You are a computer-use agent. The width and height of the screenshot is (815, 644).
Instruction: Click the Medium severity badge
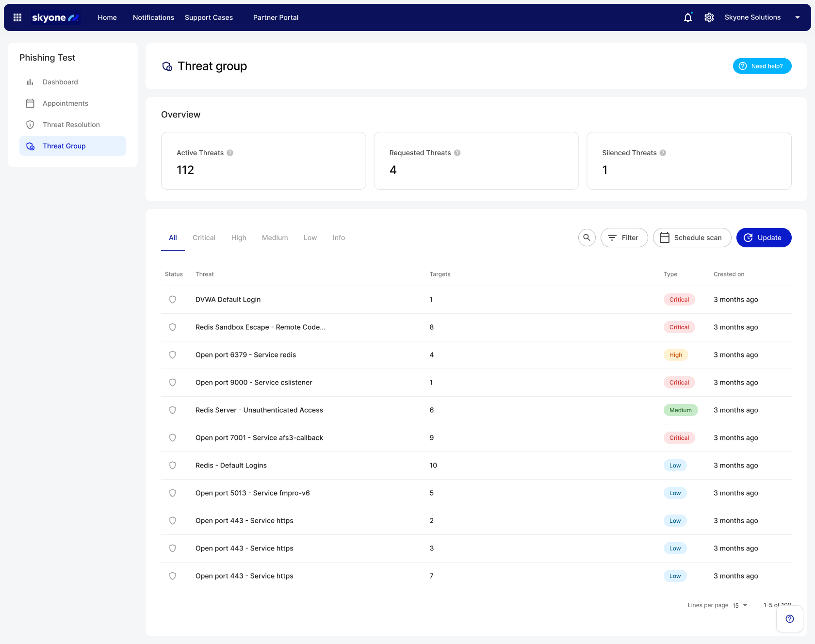coord(680,410)
